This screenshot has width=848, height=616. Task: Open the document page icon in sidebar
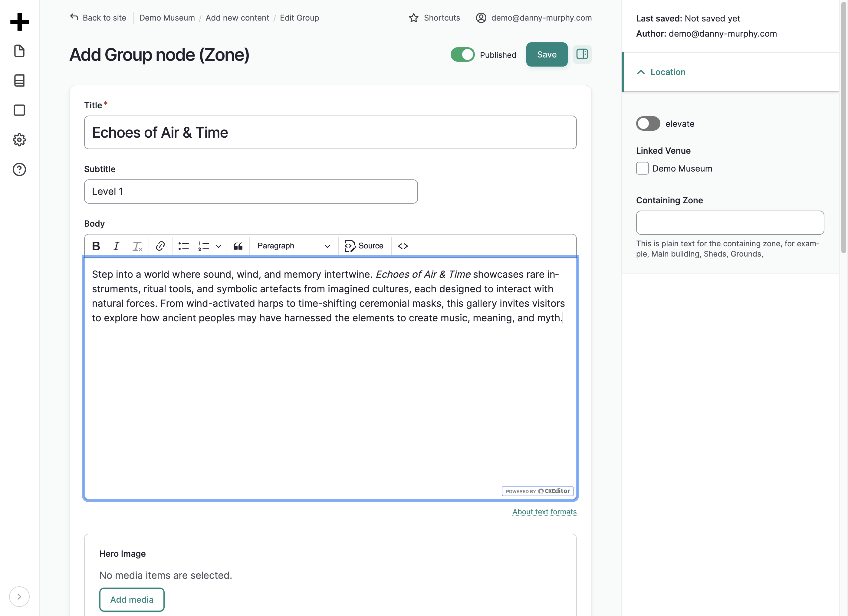pyautogui.click(x=19, y=51)
